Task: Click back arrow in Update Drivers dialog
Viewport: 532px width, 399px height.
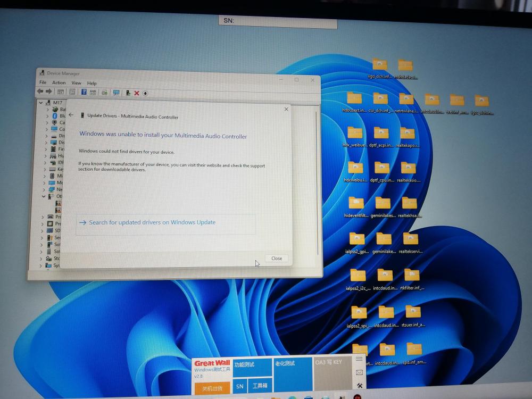Action: click(x=71, y=115)
